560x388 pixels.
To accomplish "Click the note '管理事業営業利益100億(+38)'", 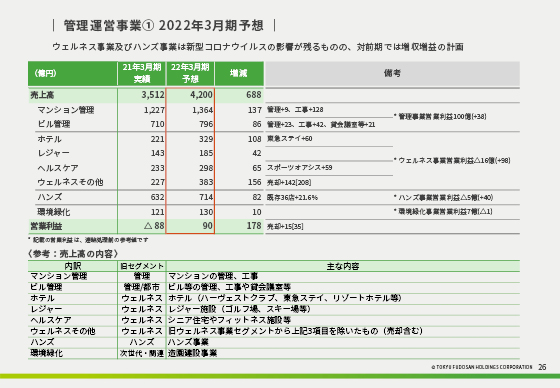I will (440, 116).
